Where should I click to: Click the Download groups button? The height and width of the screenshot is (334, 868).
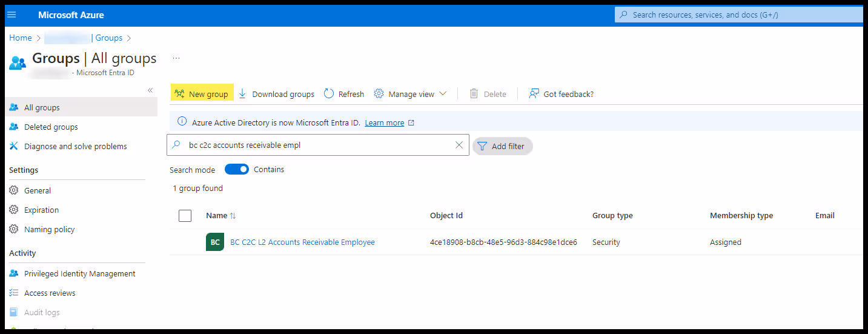(276, 94)
